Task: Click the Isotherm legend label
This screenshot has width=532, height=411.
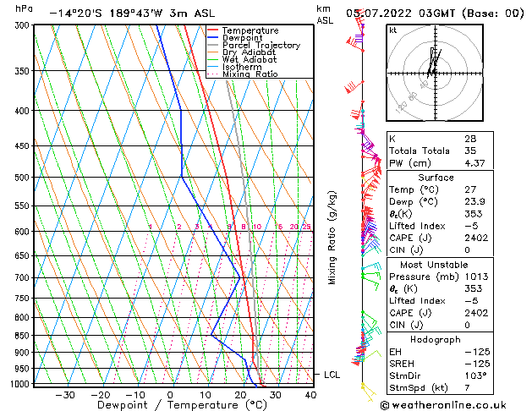Action: pyautogui.click(x=242, y=67)
